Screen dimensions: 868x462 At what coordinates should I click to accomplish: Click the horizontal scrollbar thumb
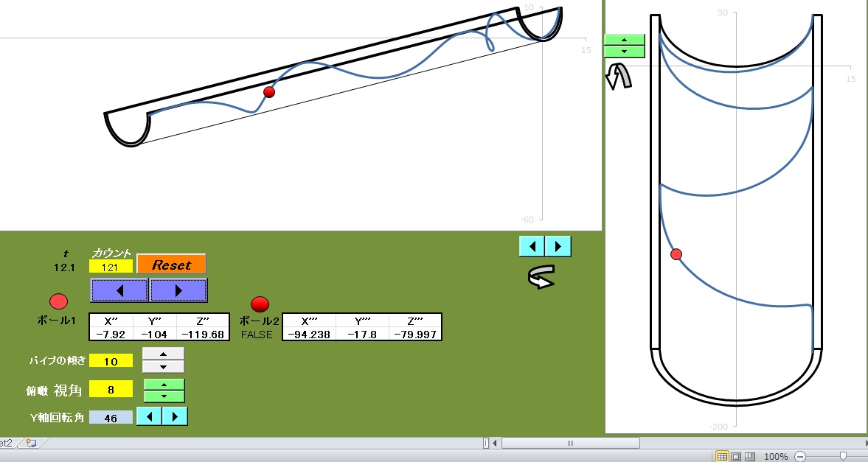tap(570, 443)
